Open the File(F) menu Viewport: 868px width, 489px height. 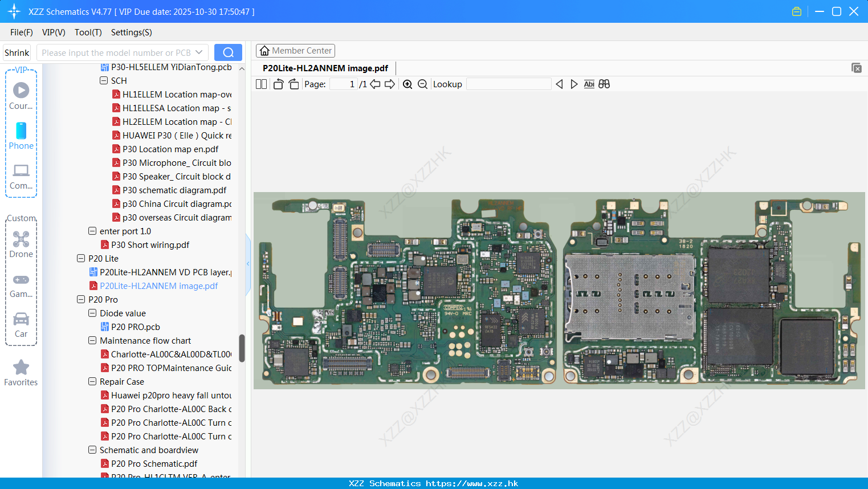point(22,32)
